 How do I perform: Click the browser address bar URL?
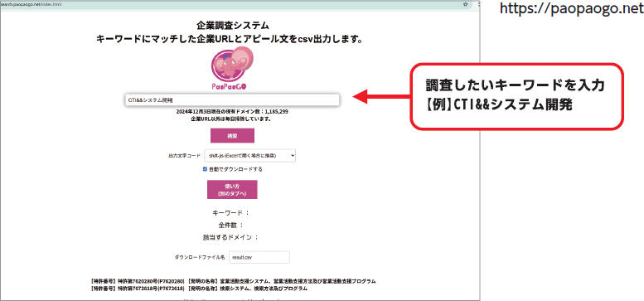[x=31, y=4]
